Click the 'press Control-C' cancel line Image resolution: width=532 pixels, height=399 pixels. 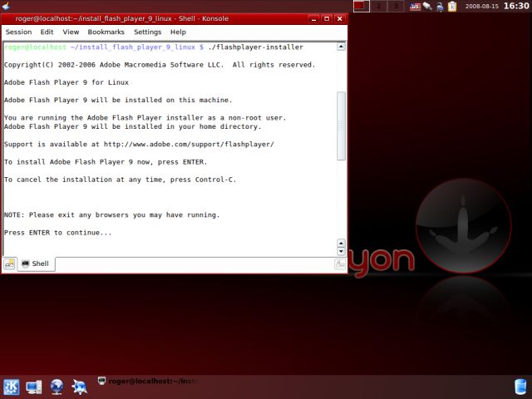(120, 180)
